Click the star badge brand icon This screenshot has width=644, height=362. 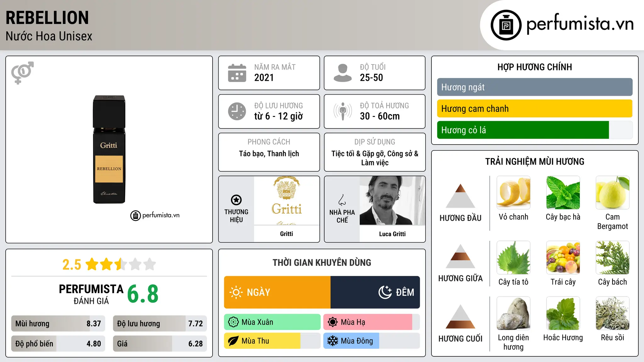236,200
